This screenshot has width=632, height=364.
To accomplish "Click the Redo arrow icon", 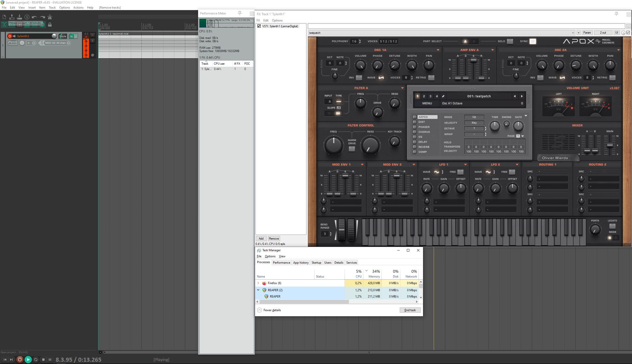I will [42, 17].
